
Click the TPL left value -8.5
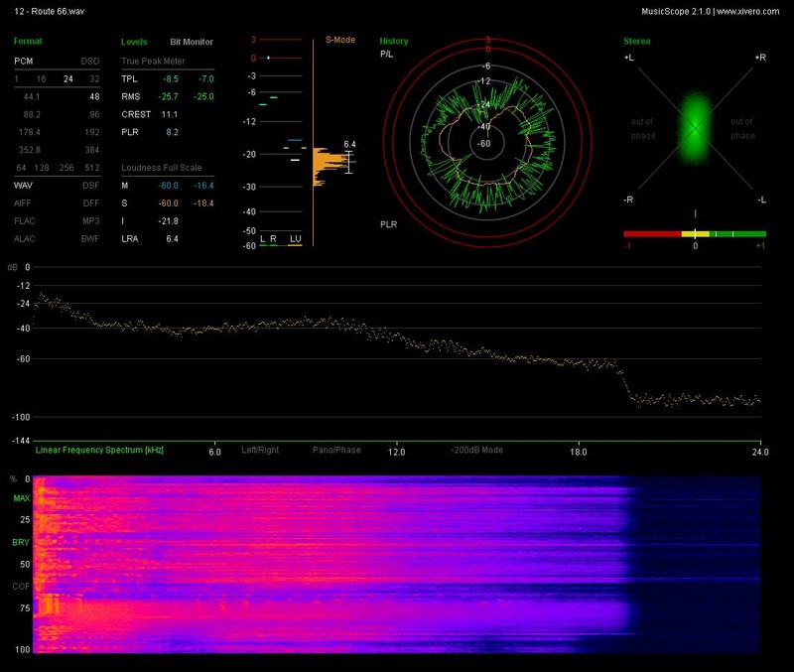171,79
